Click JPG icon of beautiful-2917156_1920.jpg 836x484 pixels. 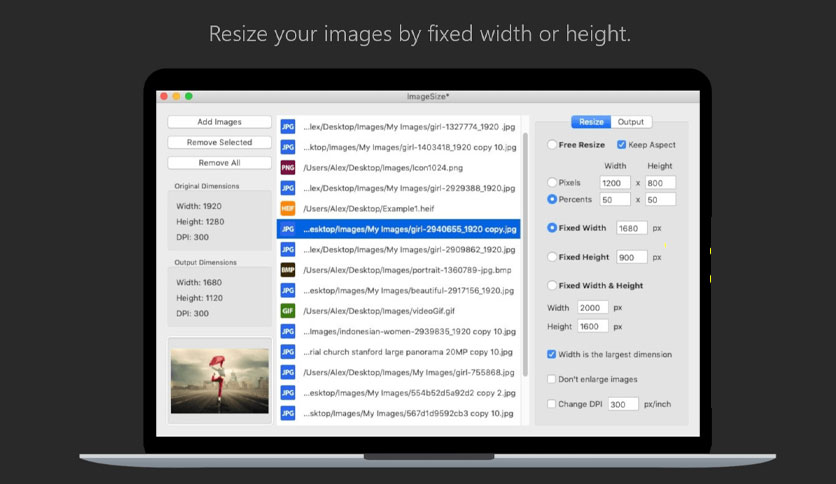(x=288, y=291)
